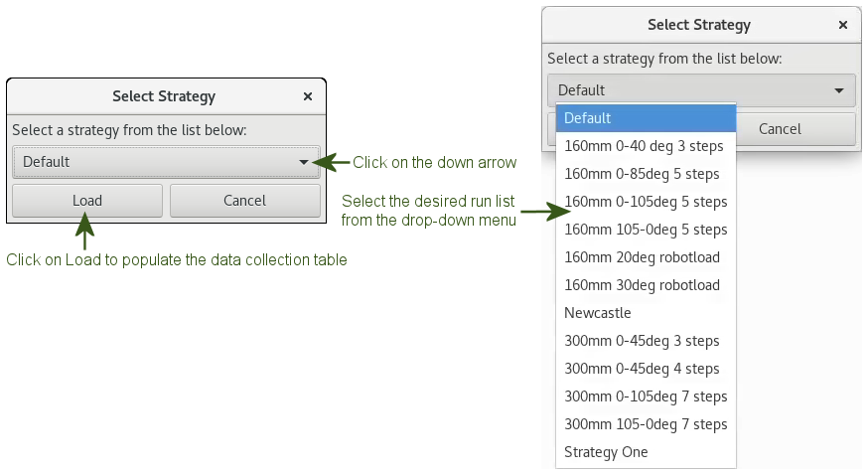This screenshot has height=475, width=868.
Task: Select 300mm 0-105deg 7 steps option
Action: pos(646,396)
